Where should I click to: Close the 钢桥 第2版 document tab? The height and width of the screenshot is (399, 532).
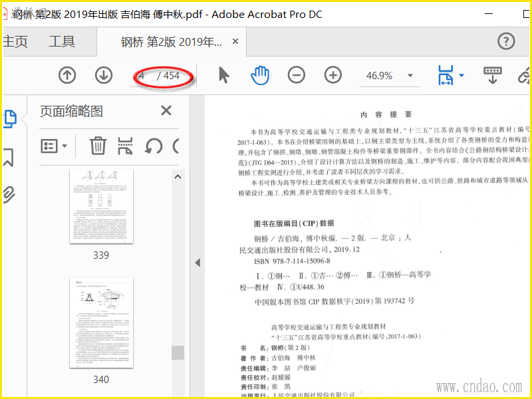(x=235, y=41)
